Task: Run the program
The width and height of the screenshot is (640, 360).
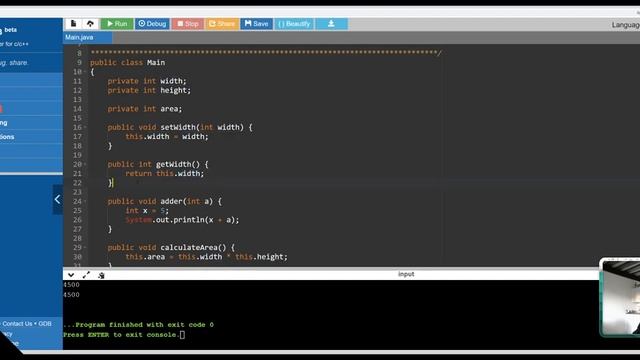Action: (117, 24)
